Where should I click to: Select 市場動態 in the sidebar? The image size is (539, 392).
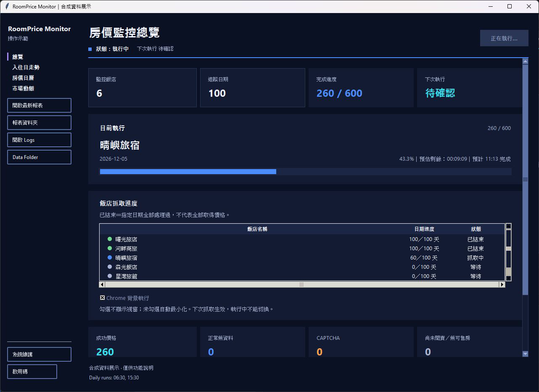23,88
